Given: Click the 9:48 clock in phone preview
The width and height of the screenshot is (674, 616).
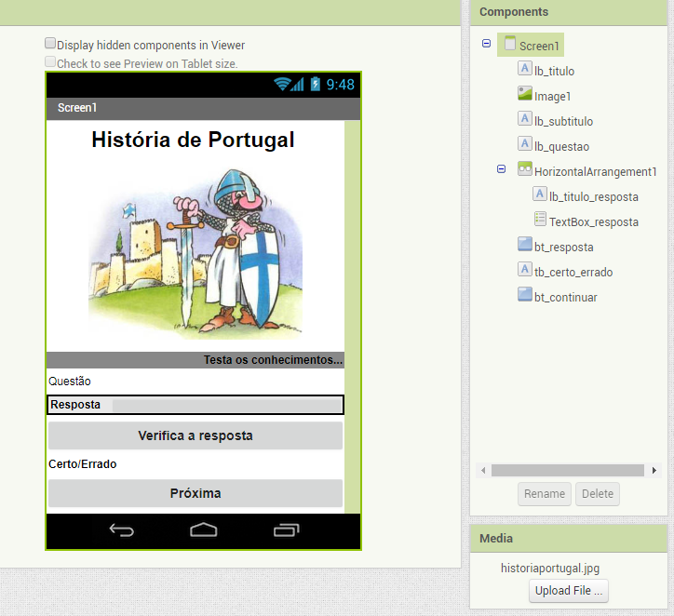Looking at the screenshot, I should pyautogui.click(x=340, y=84).
